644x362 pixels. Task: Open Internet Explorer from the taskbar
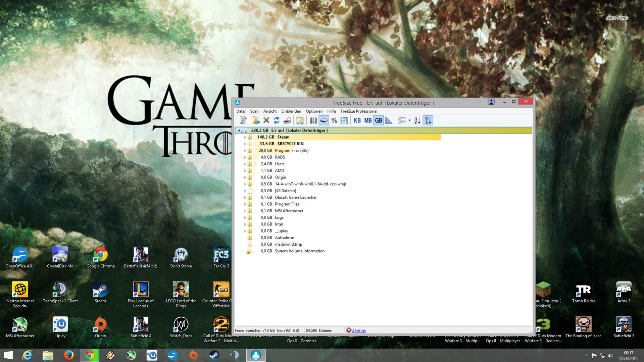pos(27,355)
